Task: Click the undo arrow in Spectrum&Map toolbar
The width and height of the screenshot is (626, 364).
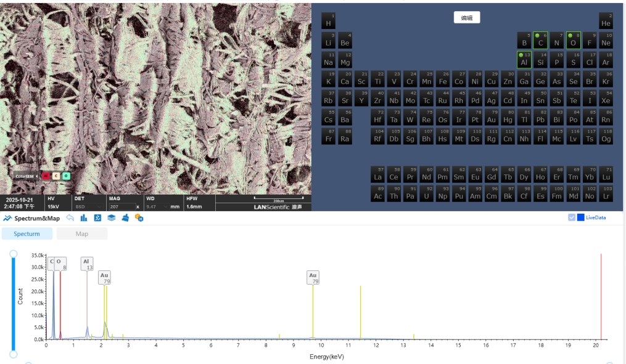Action: [70, 218]
